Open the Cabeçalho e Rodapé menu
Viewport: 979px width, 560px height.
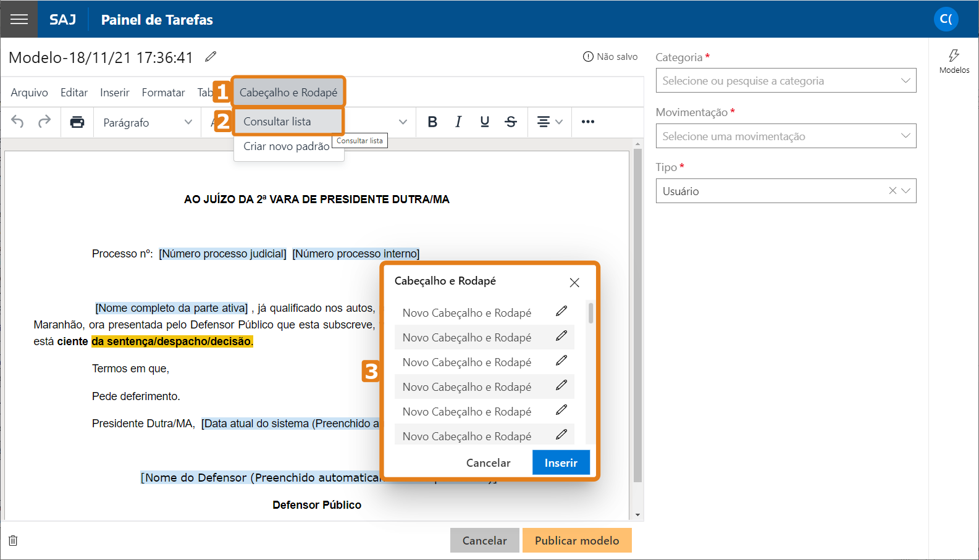tap(288, 93)
